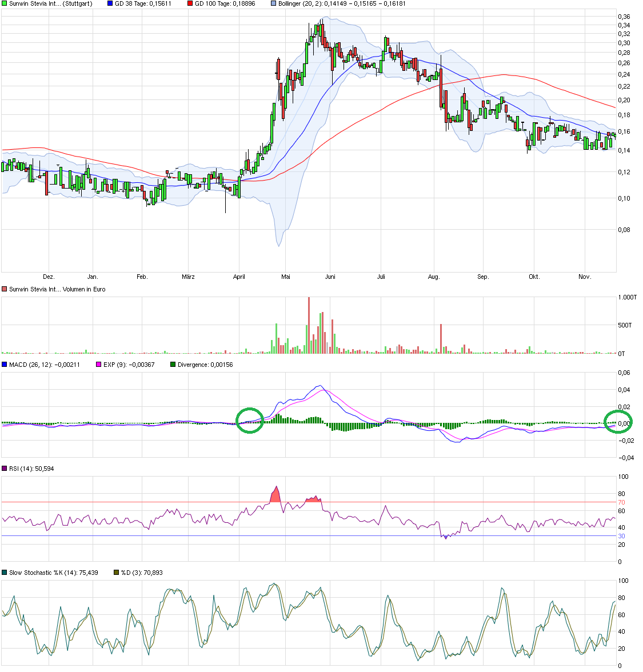The width and height of the screenshot is (643, 672).
Task: Click the 0,08 price axis value
Action: 624,230
